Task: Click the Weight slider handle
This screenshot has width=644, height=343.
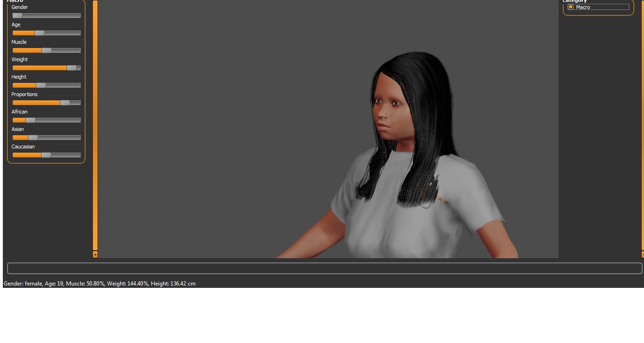Action: (71, 68)
